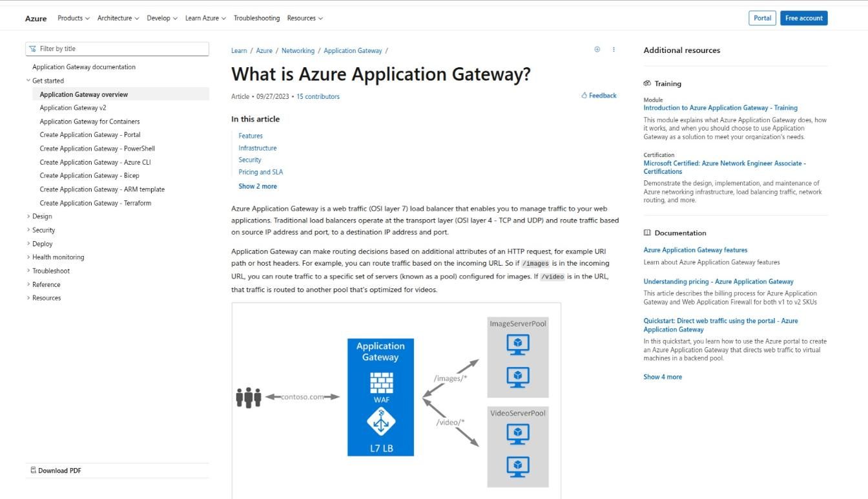Click the users group icon in diagram

click(x=248, y=397)
